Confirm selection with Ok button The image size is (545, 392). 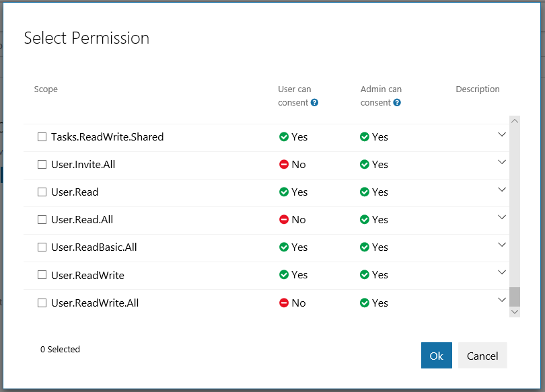click(x=437, y=356)
